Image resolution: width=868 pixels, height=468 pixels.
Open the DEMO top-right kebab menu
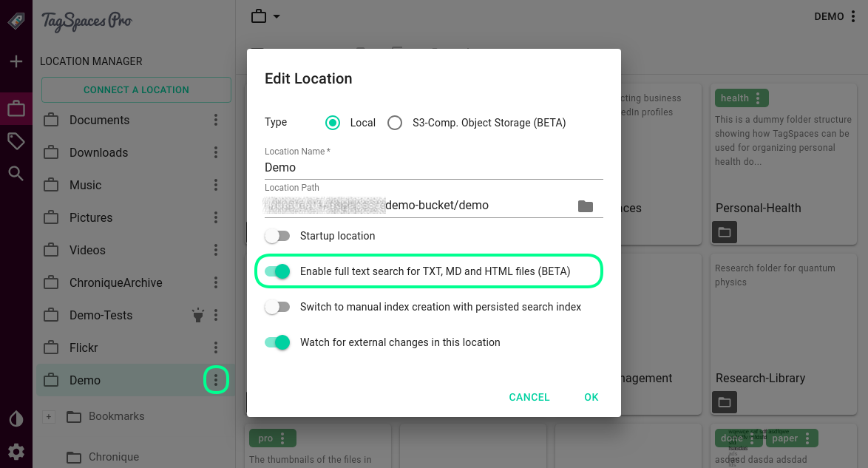click(853, 16)
